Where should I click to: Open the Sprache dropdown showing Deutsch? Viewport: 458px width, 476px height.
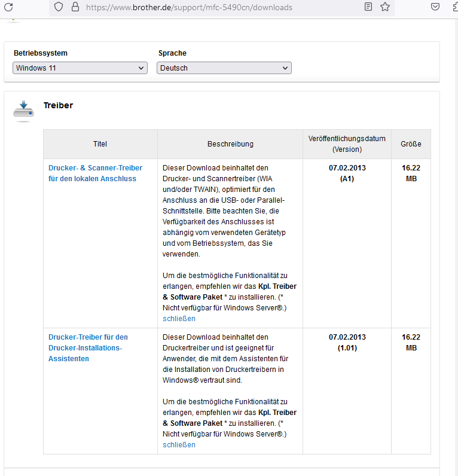point(224,68)
